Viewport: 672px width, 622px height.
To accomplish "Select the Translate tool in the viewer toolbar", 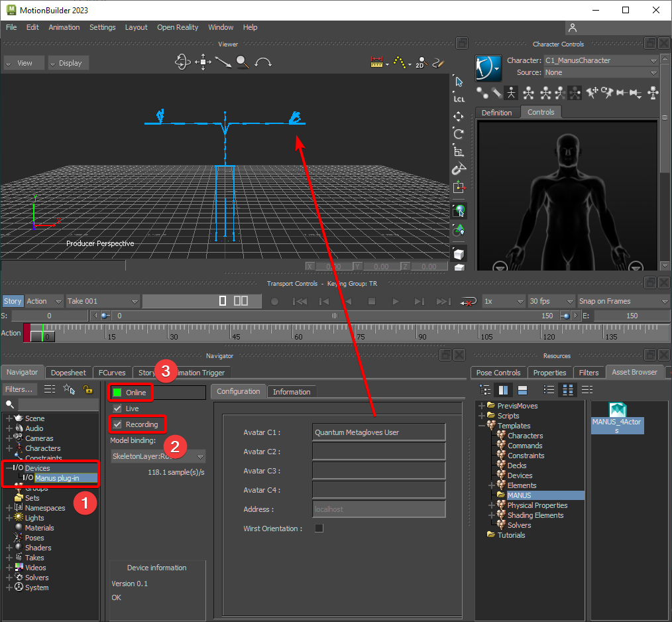I will (x=459, y=117).
